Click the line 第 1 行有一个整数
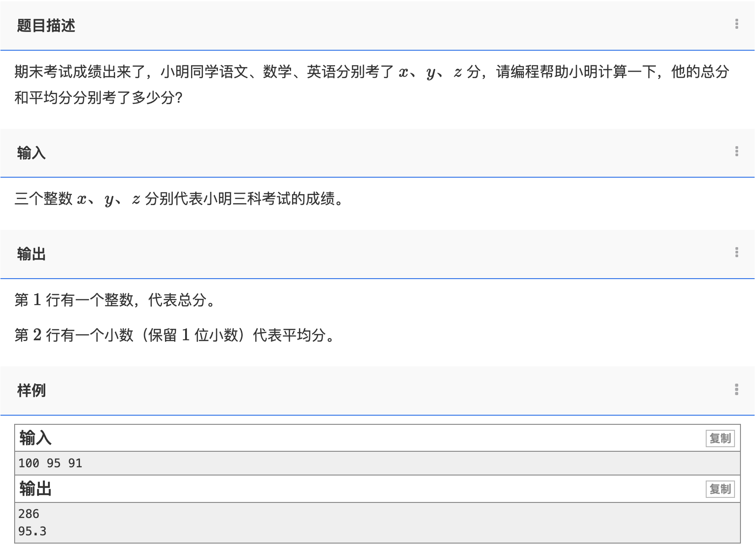 [x=114, y=300]
